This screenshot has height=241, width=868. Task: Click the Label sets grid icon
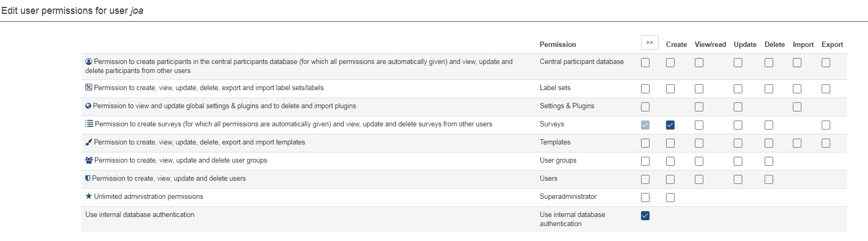[89, 87]
